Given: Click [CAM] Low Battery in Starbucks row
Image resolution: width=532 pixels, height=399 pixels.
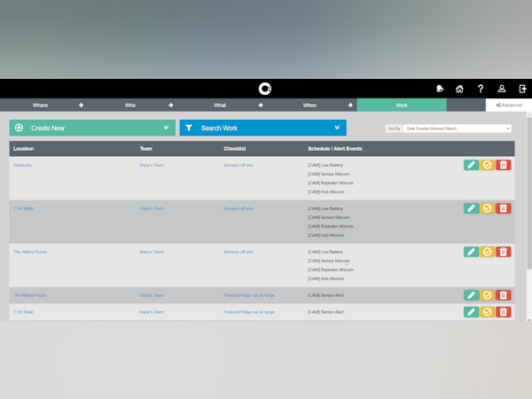Looking at the screenshot, I should tap(325, 165).
